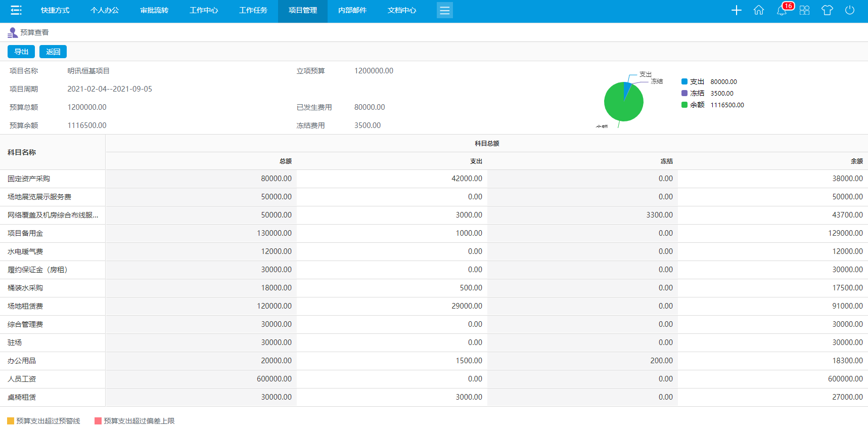Open the 项目管理 menu
The image size is (868, 430).
click(x=303, y=11)
